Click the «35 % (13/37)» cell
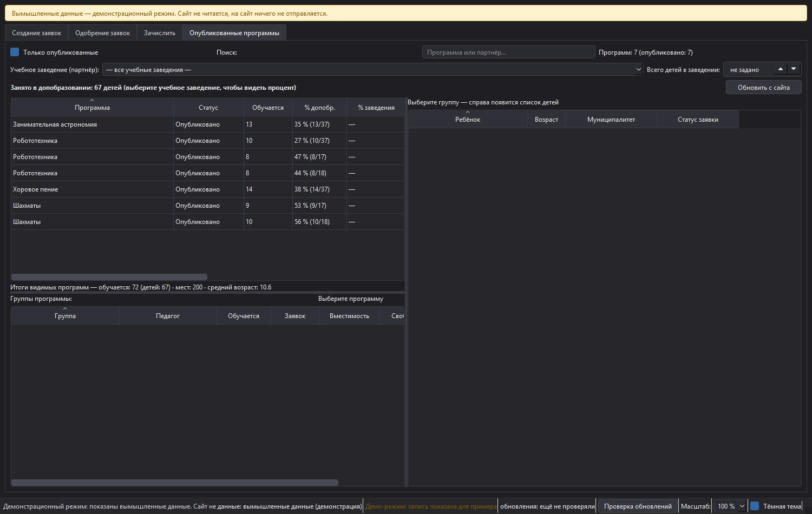The height and width of the screenshot is (514, 812). pos(319,124)
